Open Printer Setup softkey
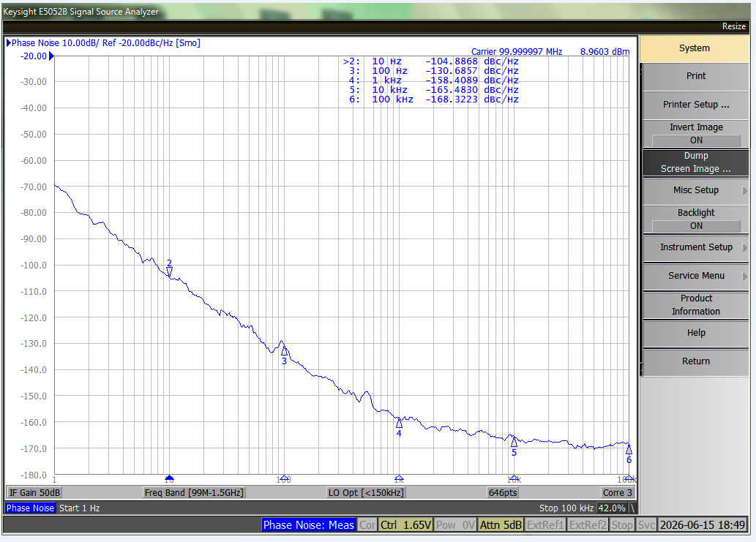 [x=696, y=105]
